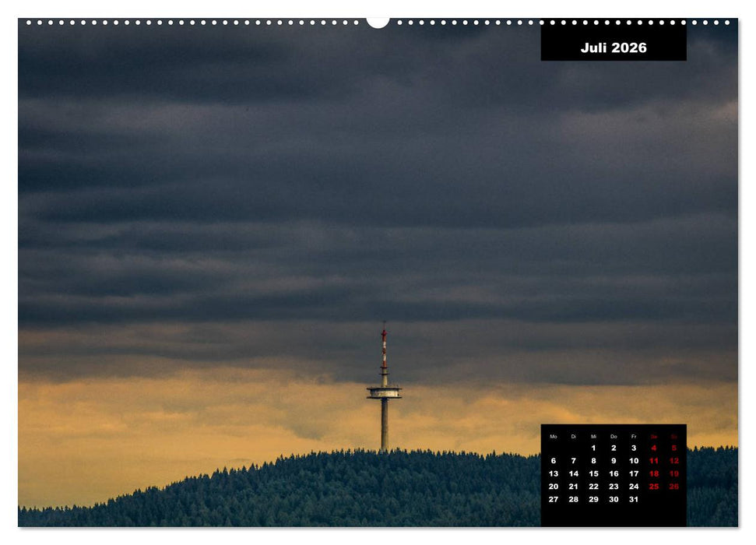Select red date 25 in the grid

tap(654, 486)
